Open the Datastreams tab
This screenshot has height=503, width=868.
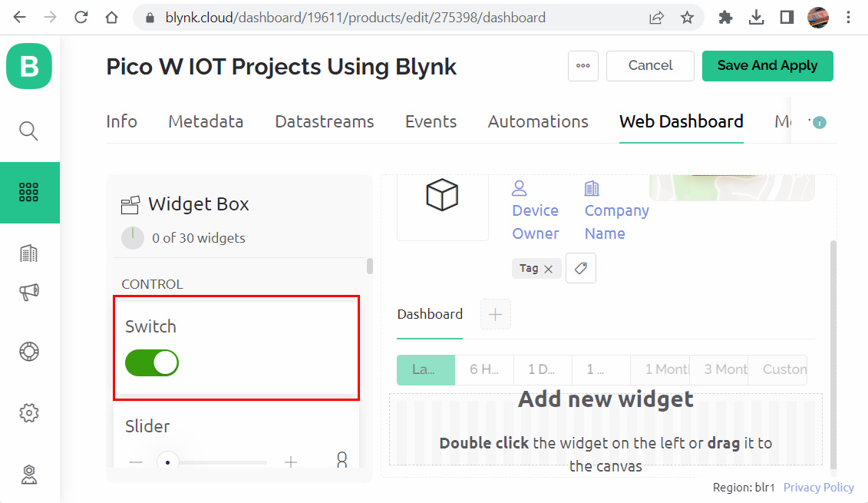coord(325,121)
